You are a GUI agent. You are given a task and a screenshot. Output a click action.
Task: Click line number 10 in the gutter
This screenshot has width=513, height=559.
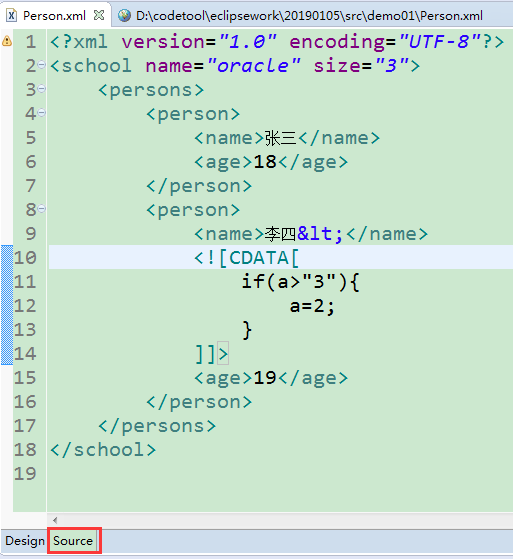tap(25, 258)
